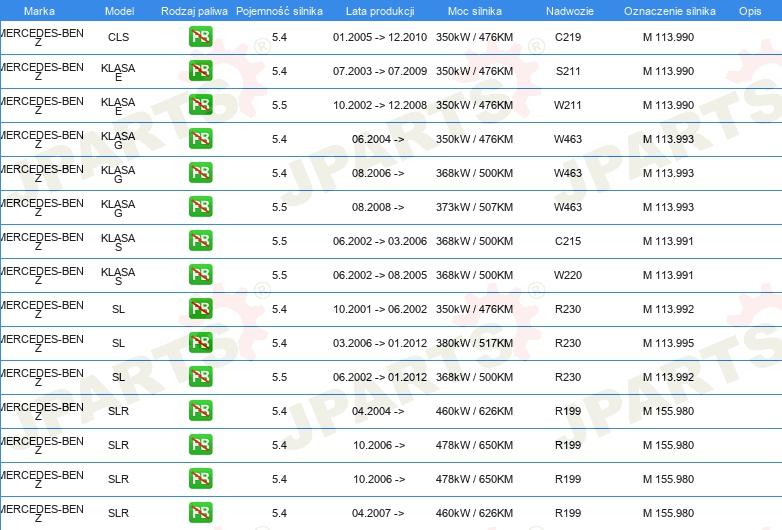Click the Model column header
Image resolution: width=782 pixels, height=530 pixels.
click(119, 11)
